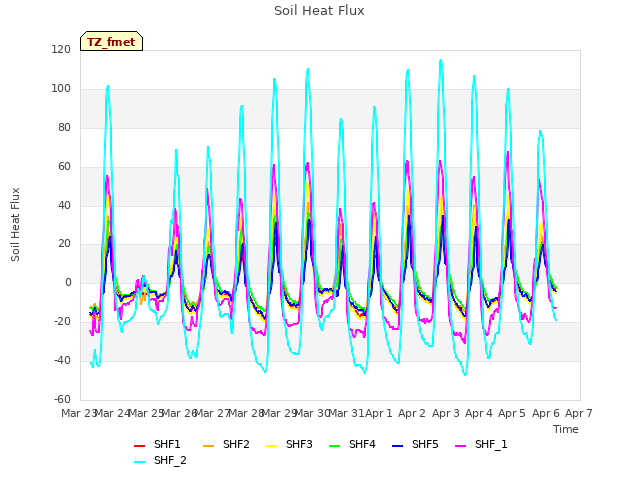Click the SHF2 legend text
Image resolution: width=640 pixels, height=480 pixels.
coord(236,444)
